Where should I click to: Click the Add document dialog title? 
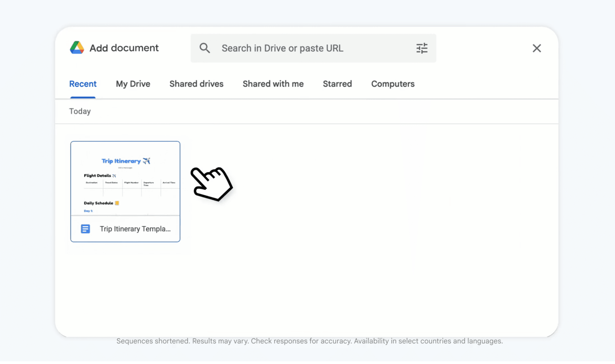124,48
